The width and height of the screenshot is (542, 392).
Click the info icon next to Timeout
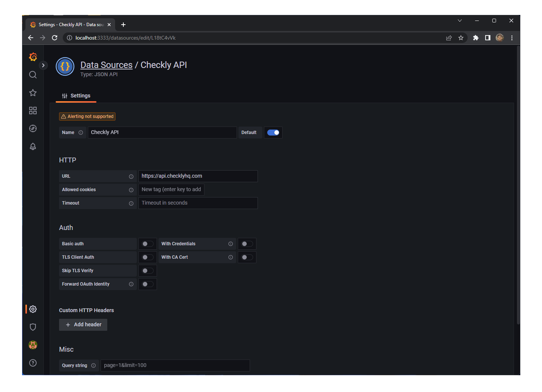[x=131, y=203]
